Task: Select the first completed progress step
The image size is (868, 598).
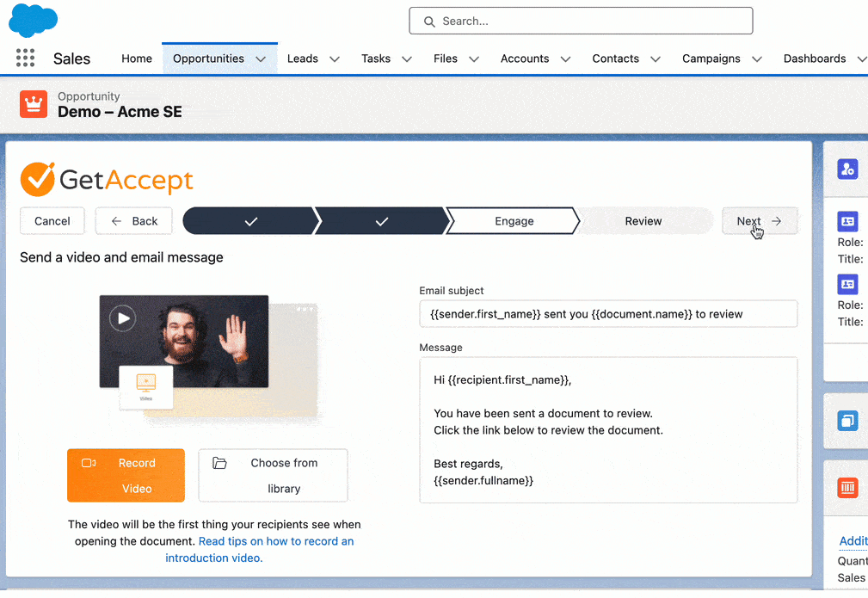Action: coord(251,221)
